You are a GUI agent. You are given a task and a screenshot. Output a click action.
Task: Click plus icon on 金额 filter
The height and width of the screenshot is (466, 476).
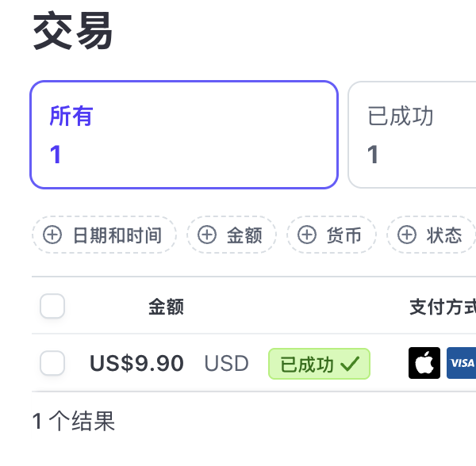coord(207,235)
